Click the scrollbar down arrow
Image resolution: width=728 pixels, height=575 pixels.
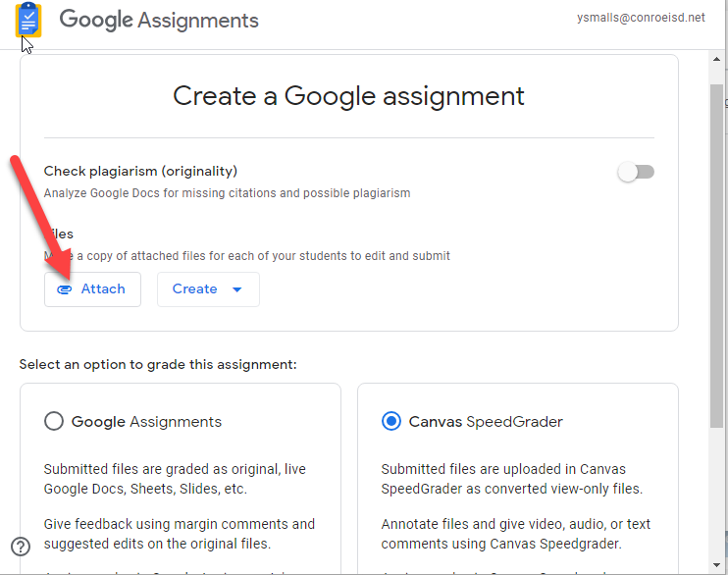coord(717,564)
